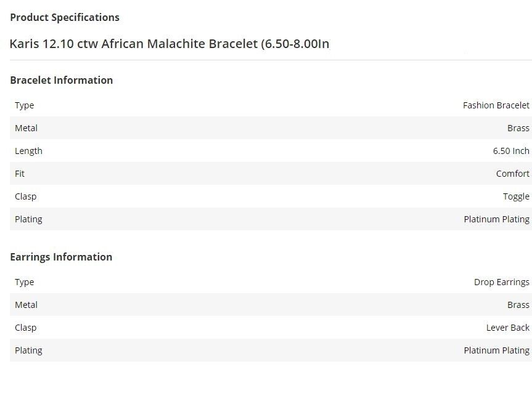Select the bracelet's Platinum Plating value

click(x=496, y=219)
